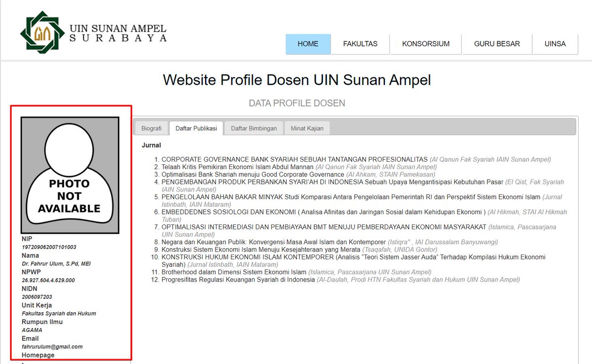592x364 pixels.
Task: Click publication PENGELOLAAN BAHAN BAKAR MINYAK
Action: pos(351,197)
